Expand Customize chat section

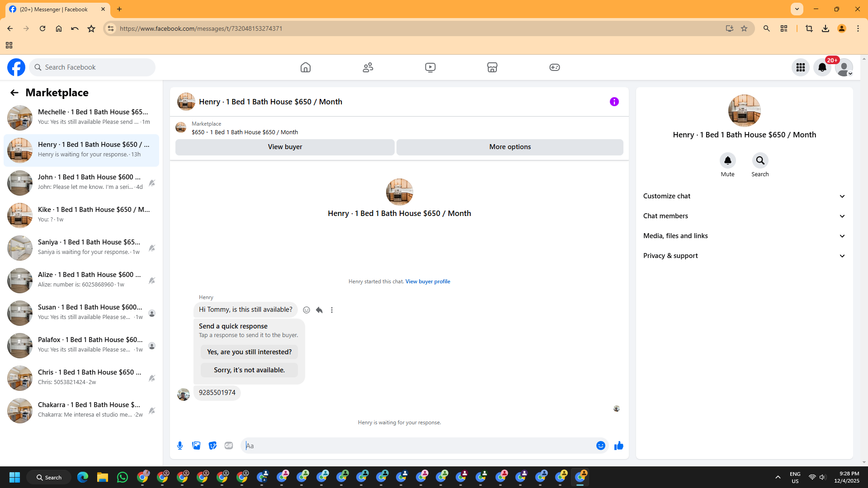tap(744, 196)
